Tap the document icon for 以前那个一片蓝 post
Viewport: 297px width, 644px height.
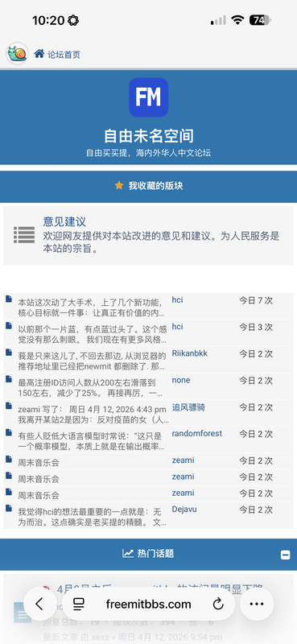coord(9,326)
